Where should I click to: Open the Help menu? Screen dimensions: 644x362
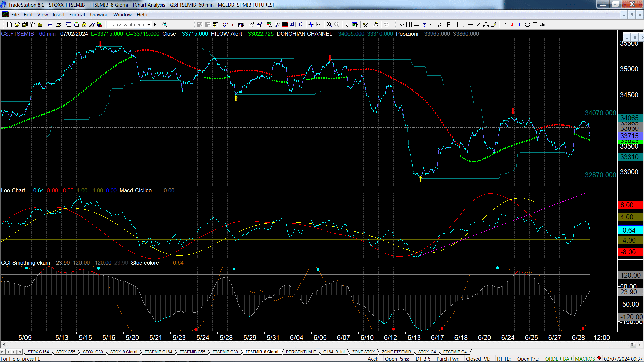(142, 15)
